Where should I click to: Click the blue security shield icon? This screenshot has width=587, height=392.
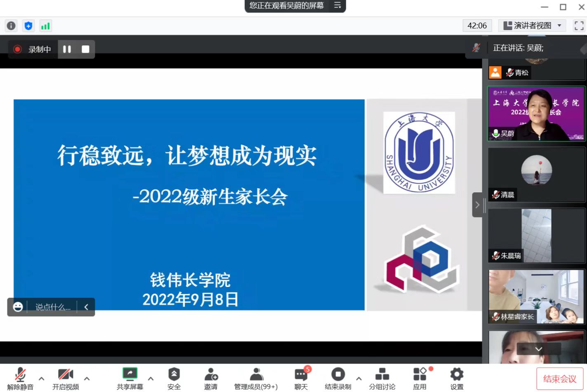pos(28,26)
